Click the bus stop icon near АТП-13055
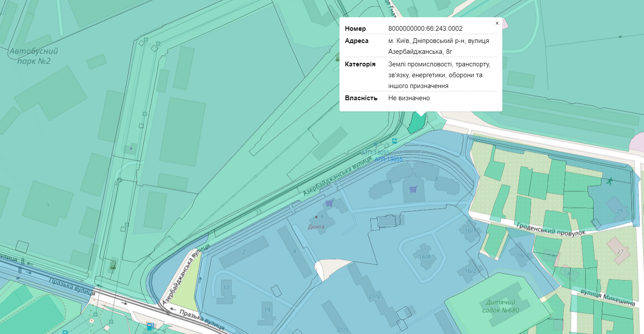Screen dimensions: 644x334 (x=394, y=141)
